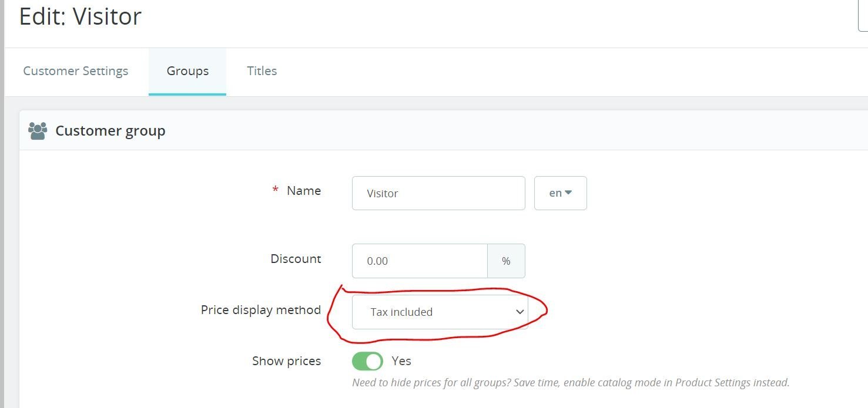Image resolution: width=868 pixels, height=408 pixels.
Task: Click into the Name field containing Visitor
Action: click(438, 193)
